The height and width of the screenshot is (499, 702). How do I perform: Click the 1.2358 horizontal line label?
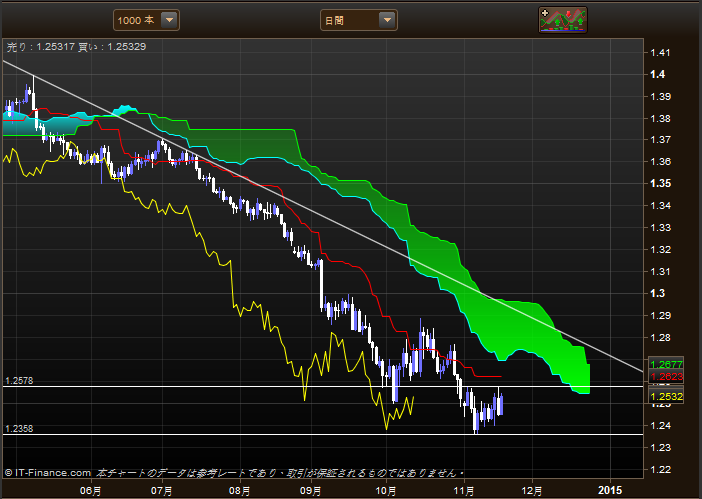pyautogui.click(x=19, y=429)
